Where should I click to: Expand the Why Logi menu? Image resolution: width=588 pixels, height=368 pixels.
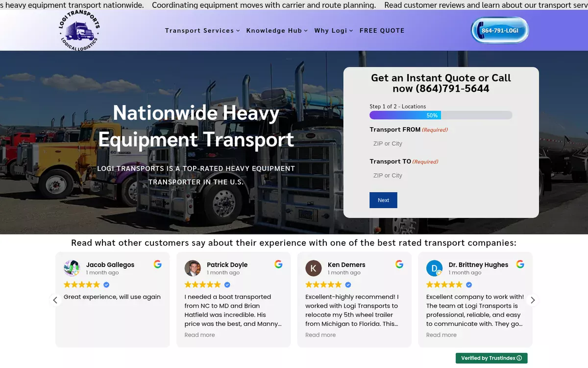coord(334,30)
